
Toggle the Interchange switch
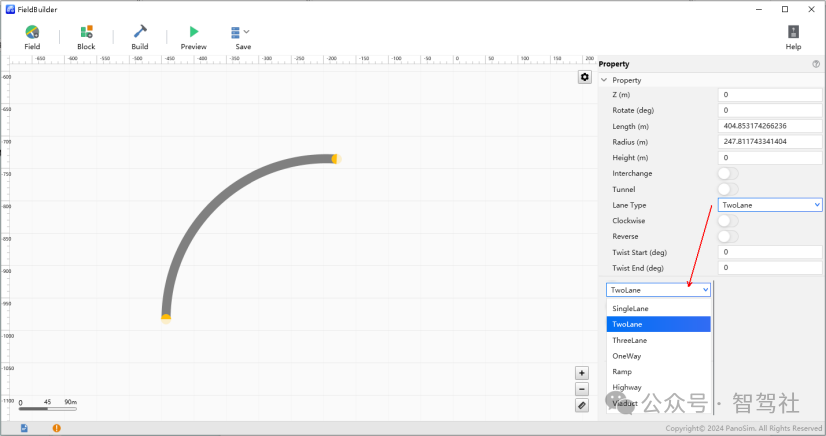click(x=728, y=173)
